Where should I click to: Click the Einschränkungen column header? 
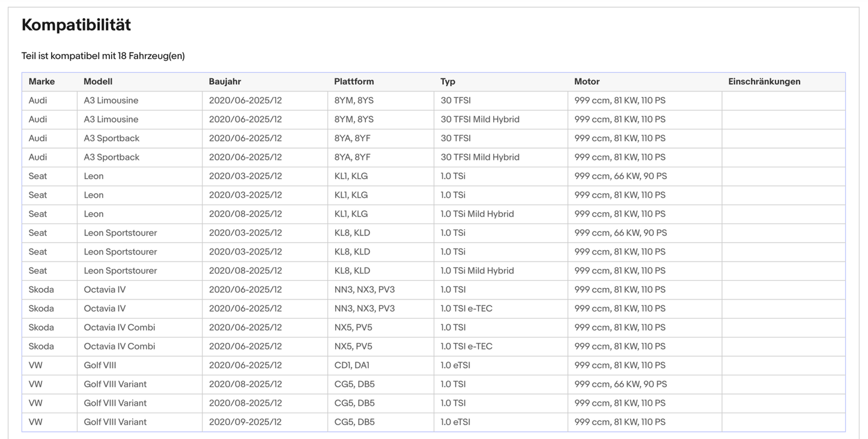[763, 82]
